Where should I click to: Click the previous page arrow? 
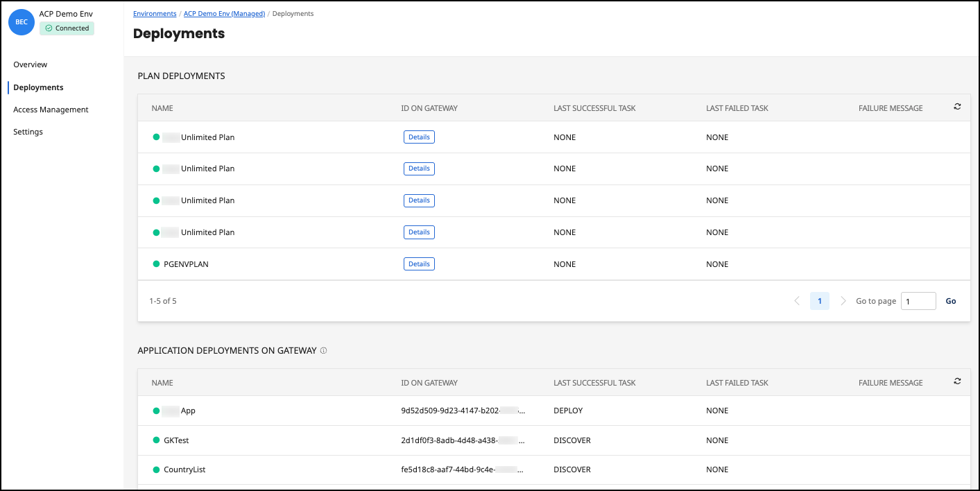(x=796, y=300)
